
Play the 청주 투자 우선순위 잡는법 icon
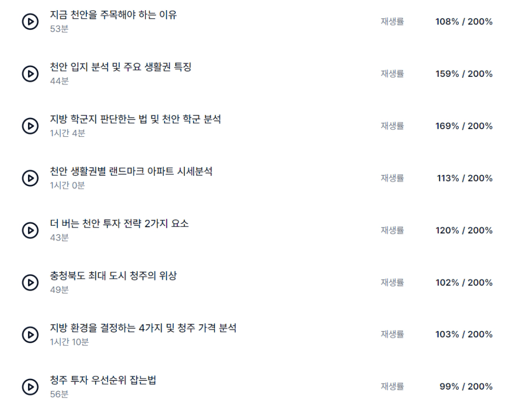point(30,387)
